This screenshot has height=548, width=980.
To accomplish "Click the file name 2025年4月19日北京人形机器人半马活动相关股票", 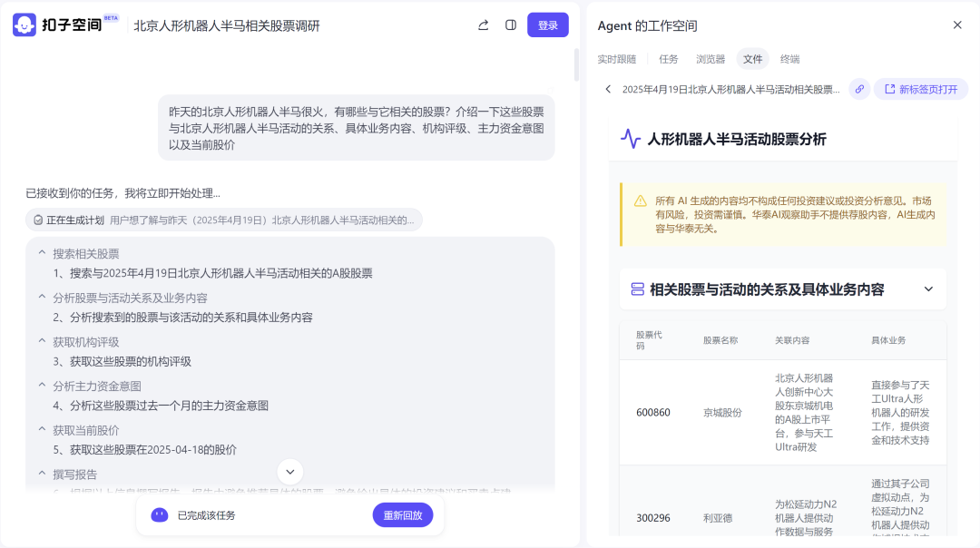I will pos(730,89).
